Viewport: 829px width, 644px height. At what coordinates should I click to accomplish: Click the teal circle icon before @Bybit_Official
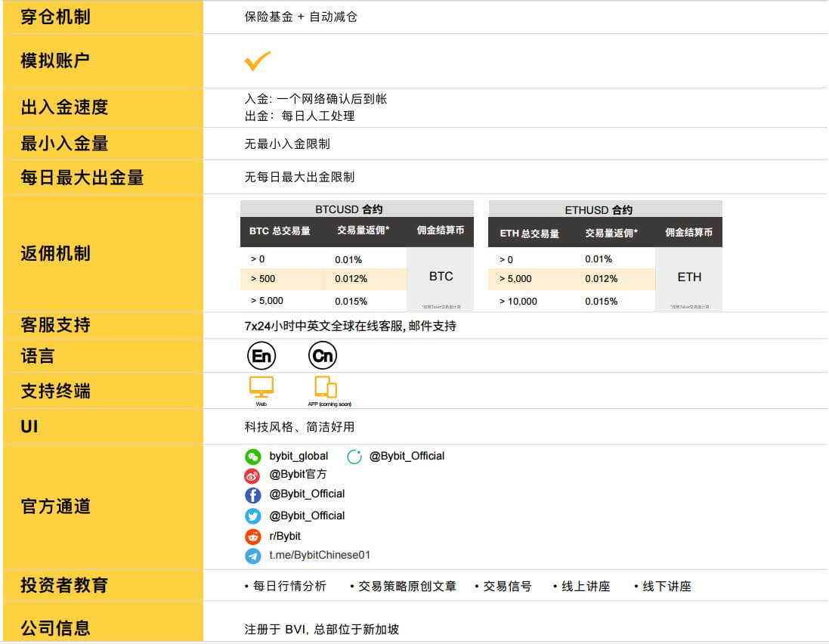354,457
